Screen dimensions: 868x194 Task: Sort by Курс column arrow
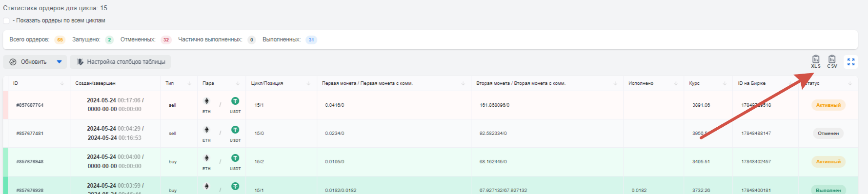point(725,83)
